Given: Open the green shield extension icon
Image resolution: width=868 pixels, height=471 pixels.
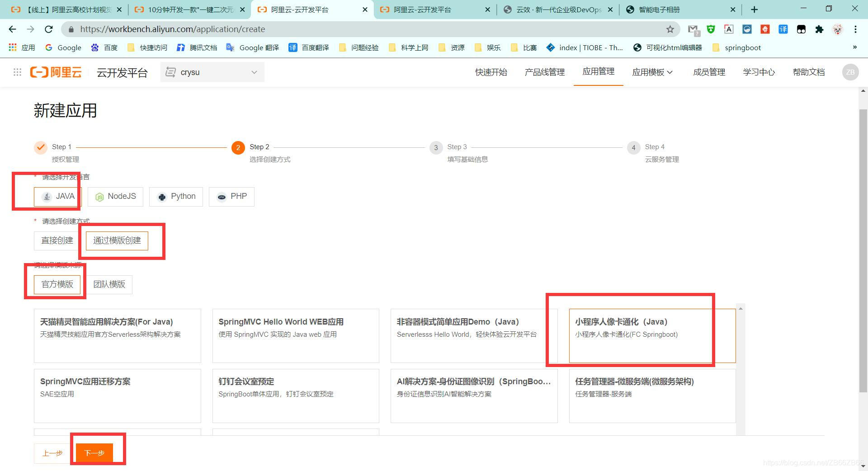Looking at the screenshot, I should [x=711, y=29].
